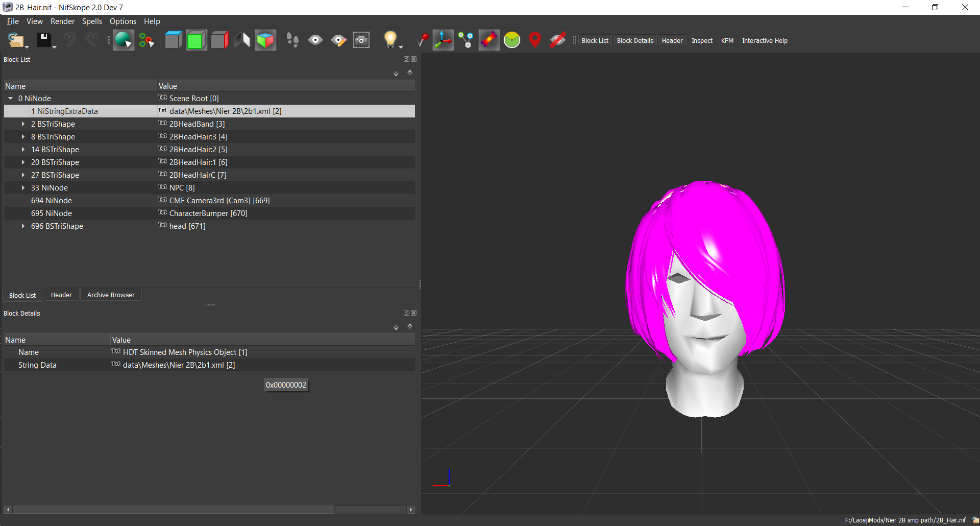Toggle Block Details toolbar button
This screenshot has height=526, width=980.
(635, 40)
